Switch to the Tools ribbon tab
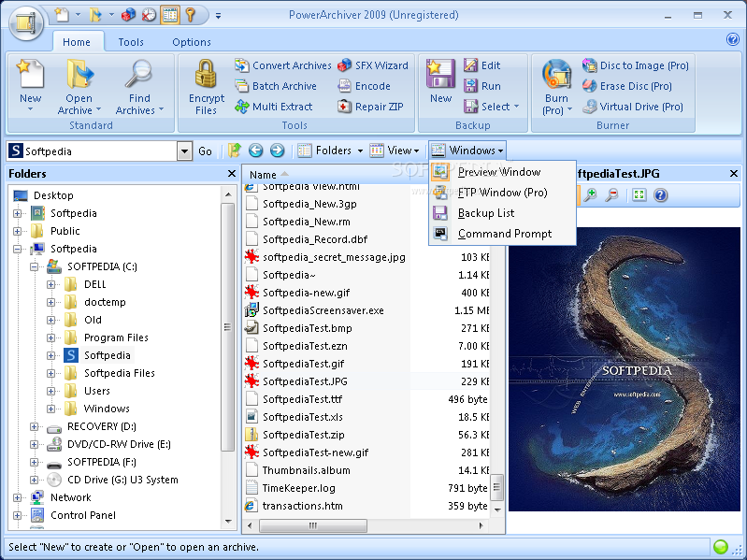The height and width of the screenshot is (560, 747). [131, 42]
